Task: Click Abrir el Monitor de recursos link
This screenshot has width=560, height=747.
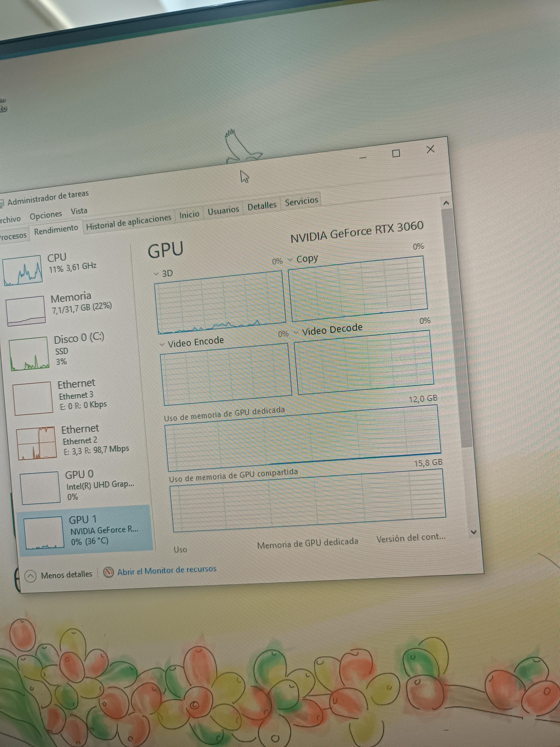Action: click(167, 570)
